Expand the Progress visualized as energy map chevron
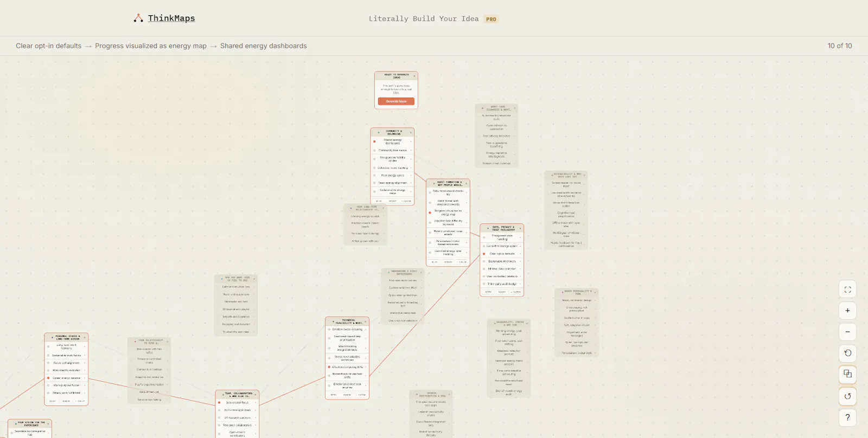The width and height of the screenshot is (868, 438). tap(467, 212)
